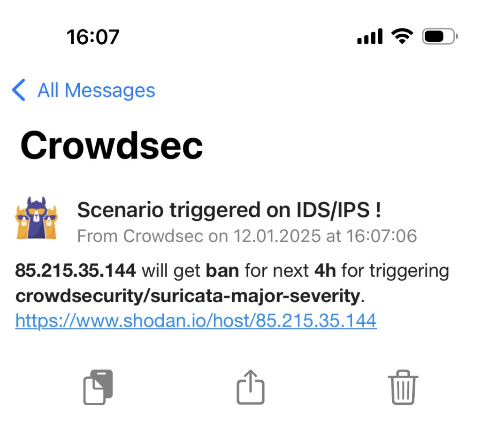This screenshot has width=504, height=442.
Task: Go back to All Messages
Action: tap(96, 90)
